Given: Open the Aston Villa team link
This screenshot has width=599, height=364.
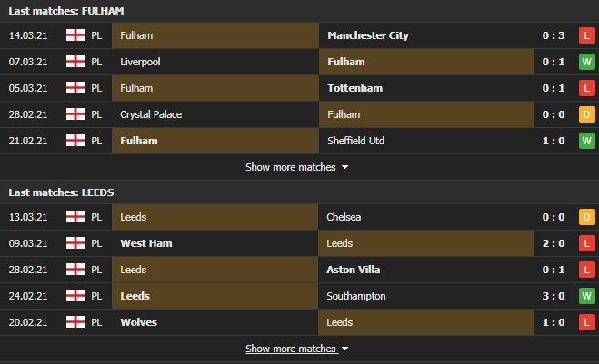Looking at the screenshot, I should coord(354,270).
